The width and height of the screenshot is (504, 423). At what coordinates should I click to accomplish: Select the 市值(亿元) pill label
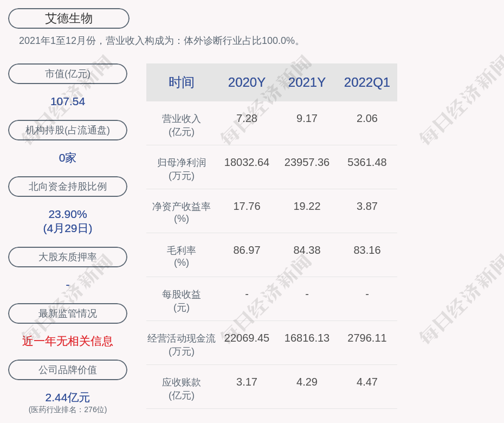(68, 74)
